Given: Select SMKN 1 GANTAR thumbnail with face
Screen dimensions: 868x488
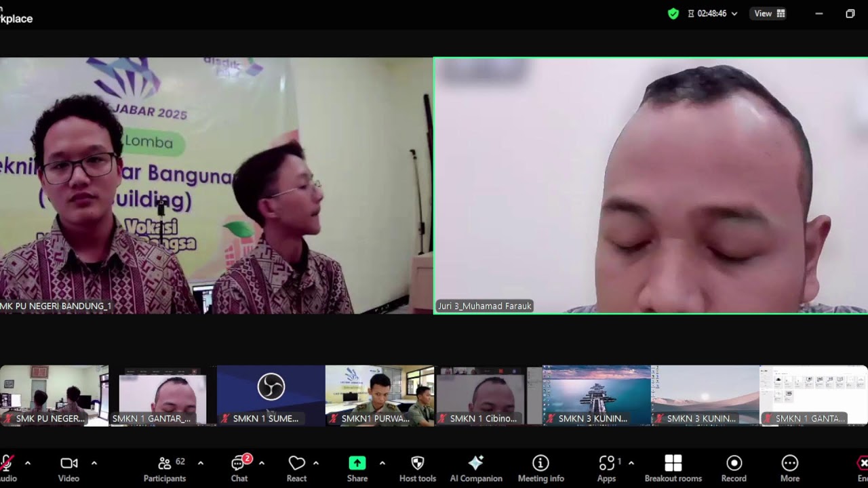Looking at the screenshot, I should click(163, 396).
